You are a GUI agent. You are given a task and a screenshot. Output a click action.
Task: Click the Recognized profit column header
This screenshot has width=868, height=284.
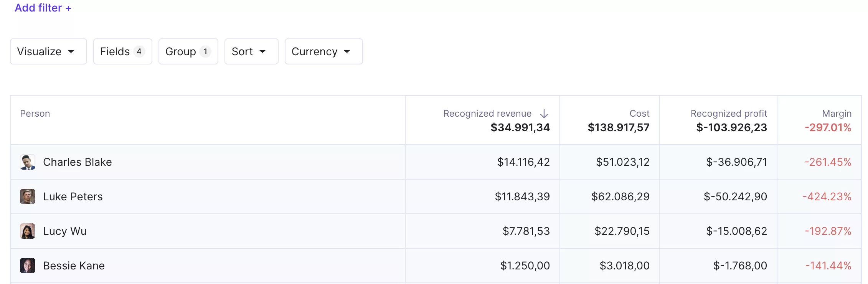click(x=728, y=114)
